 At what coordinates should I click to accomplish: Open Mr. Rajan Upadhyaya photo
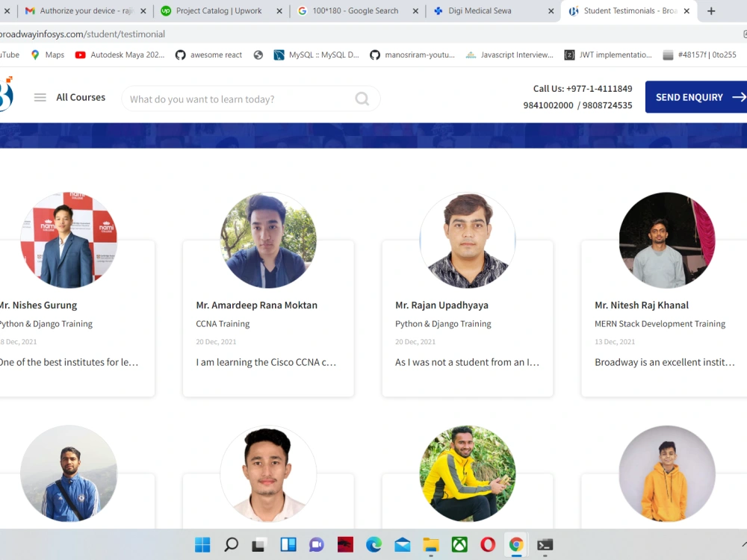click(x=468, y=240)
